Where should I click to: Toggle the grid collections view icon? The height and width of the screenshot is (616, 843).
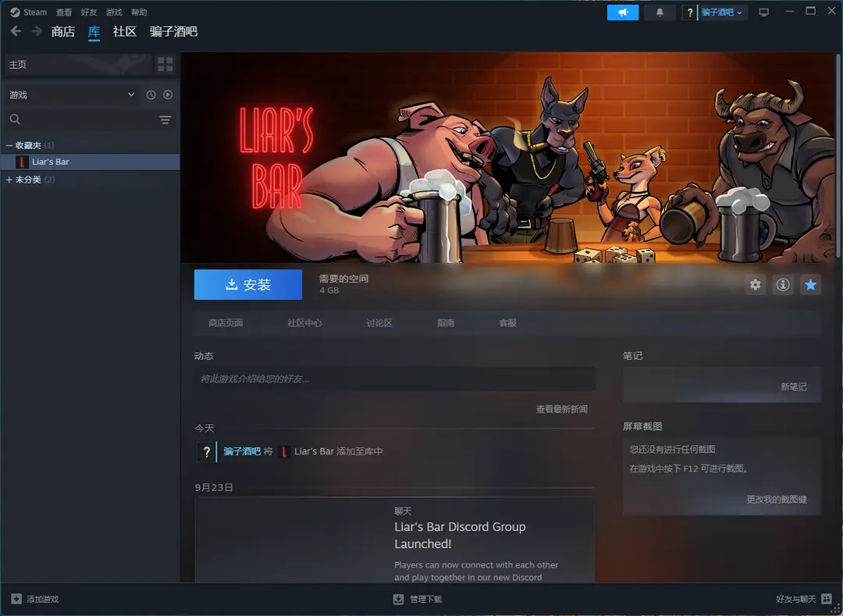click(x=165, y=65)
